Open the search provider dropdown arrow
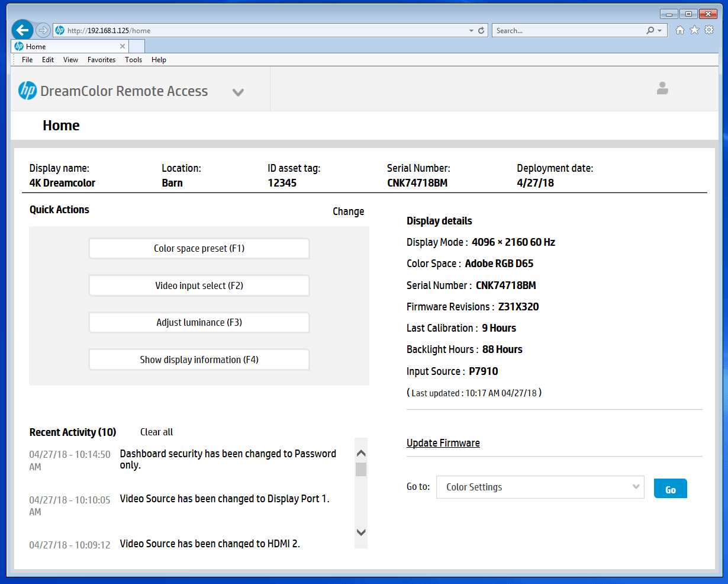 tap(659, 30)
